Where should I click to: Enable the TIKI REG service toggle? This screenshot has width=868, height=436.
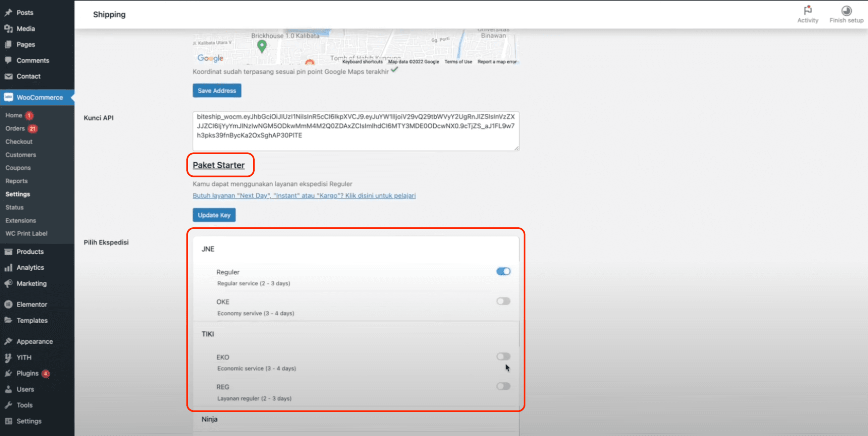503,386
